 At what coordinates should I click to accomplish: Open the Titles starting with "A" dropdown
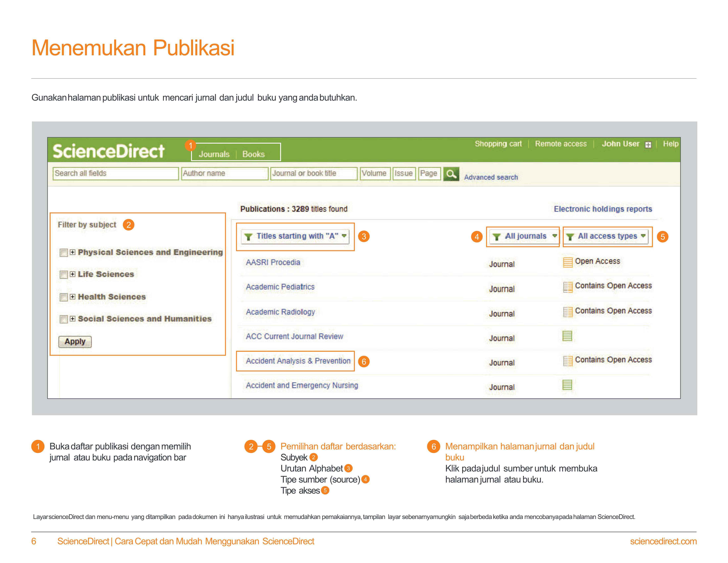pyautogui.click(x=295, y=236)
